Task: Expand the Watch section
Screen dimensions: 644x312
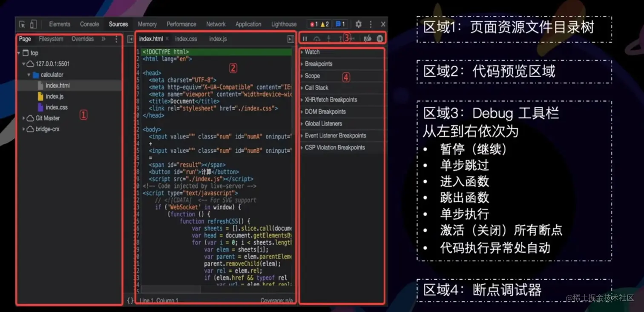Action: (x=302, y=52)
